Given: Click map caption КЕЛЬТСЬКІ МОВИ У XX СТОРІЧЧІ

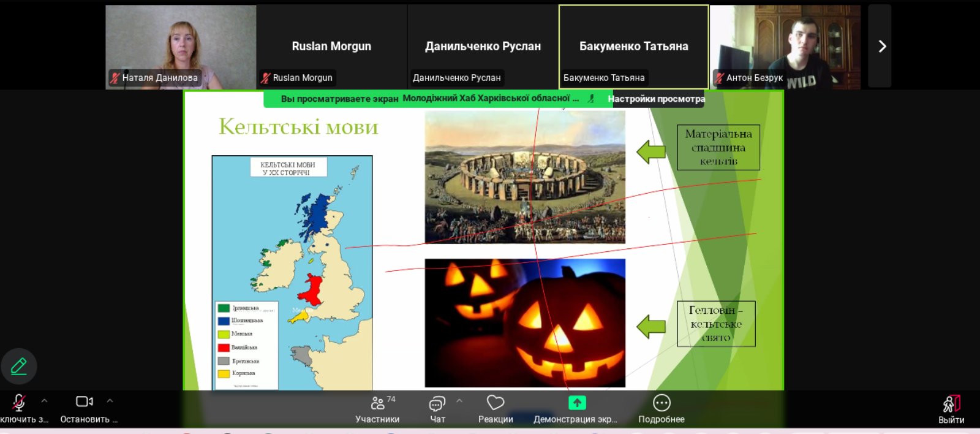Looking at the screenshot, I should (x=288, y=169).
